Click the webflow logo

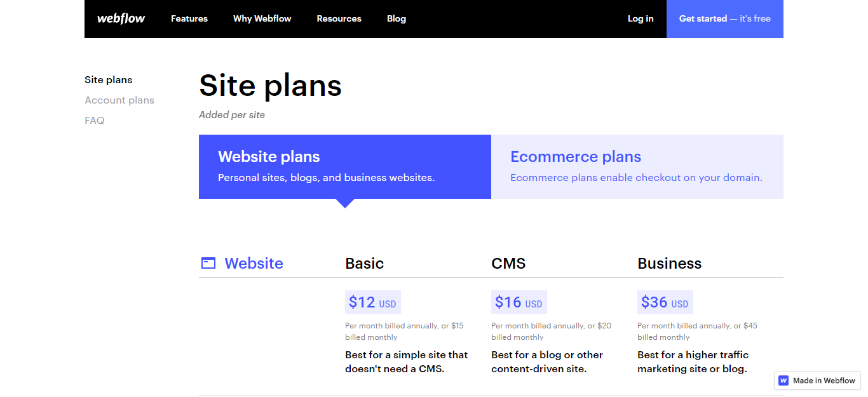121,18
